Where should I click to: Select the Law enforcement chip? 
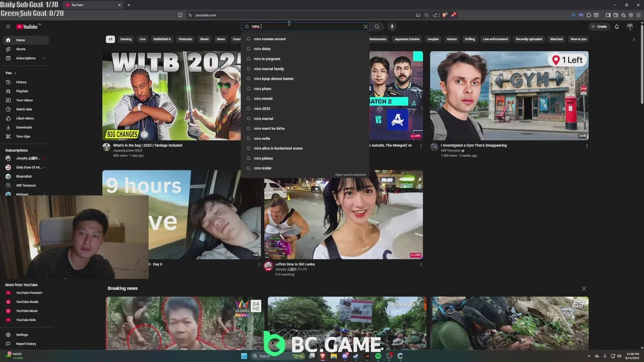[495, 39]
